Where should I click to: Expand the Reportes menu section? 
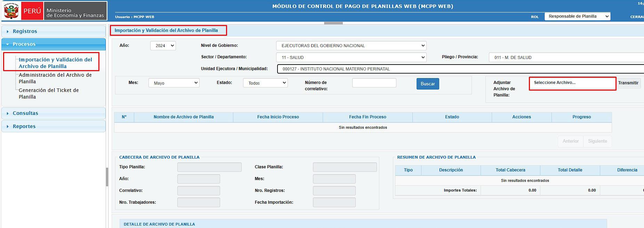pos(54,126)
